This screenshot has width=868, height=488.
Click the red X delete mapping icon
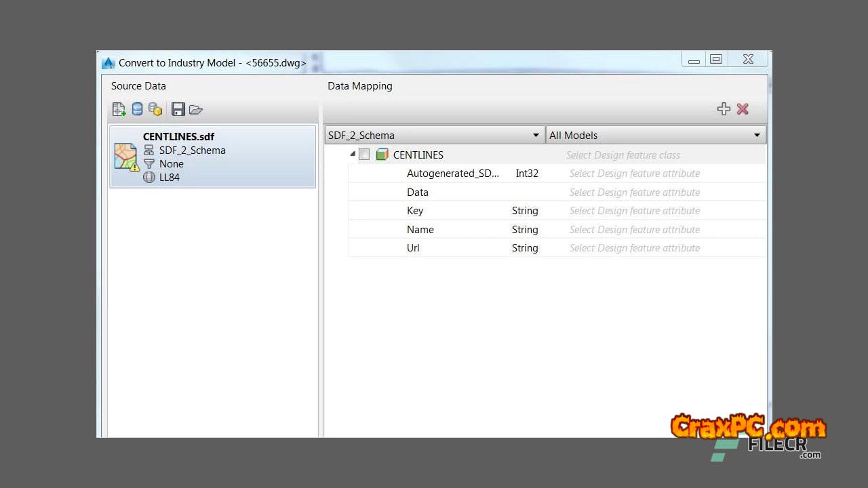click(x=743, y=109)
